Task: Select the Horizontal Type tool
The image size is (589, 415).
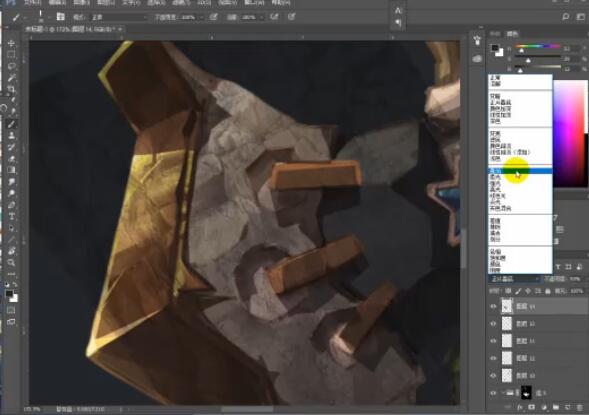Action: (x=11, y=216)
